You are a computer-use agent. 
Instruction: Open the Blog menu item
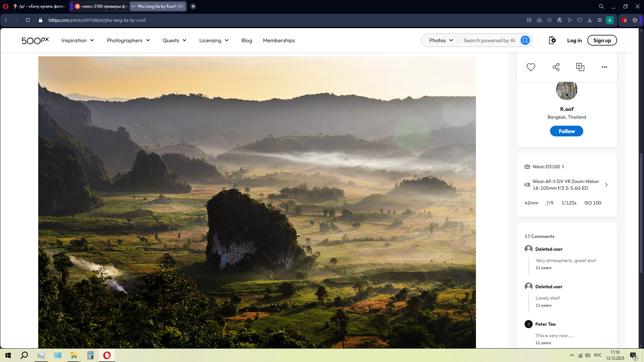(247, 40)
